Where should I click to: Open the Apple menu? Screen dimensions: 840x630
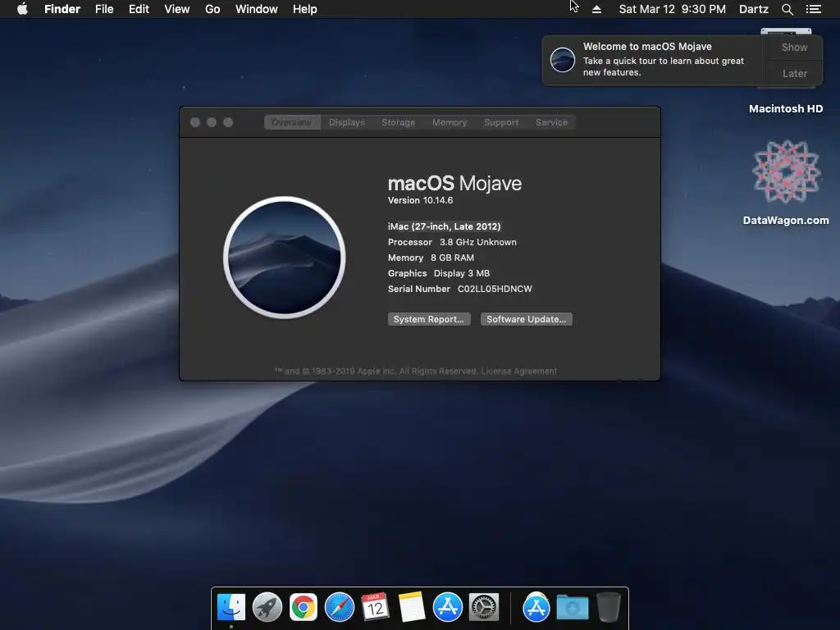coord(22,9)
